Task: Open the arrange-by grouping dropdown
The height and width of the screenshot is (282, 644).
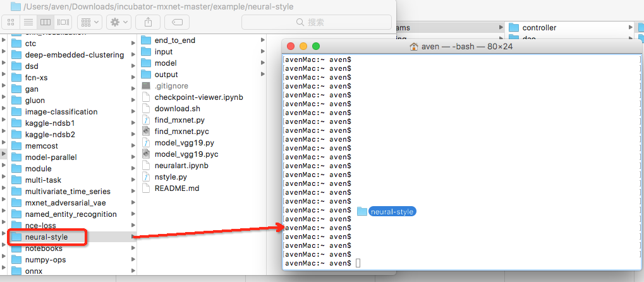Action: 89,22
